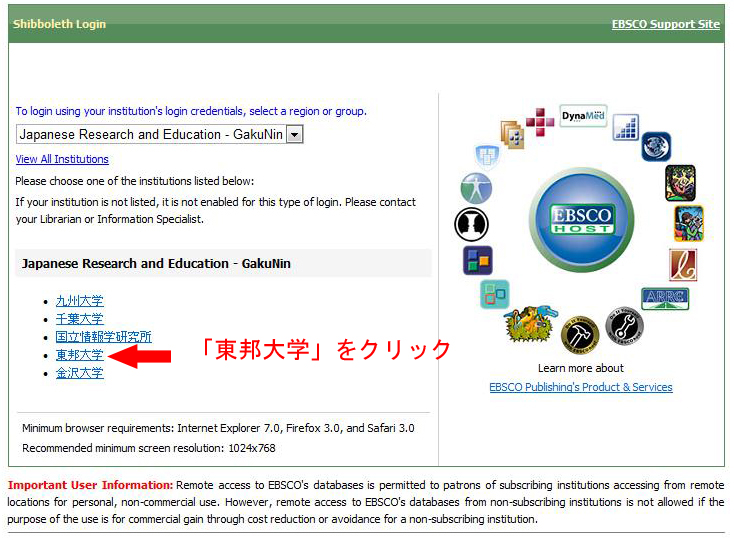The width and height of the screenshot is (734, 540).
Task: Click the cursive letter l icon
Action: (683, 265)
